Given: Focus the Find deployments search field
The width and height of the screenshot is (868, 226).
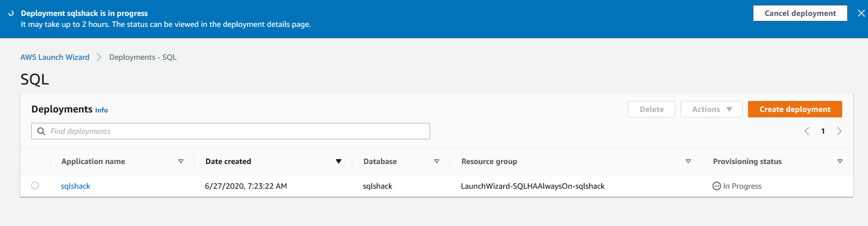Looking at the screenshot, I should 231,131.
